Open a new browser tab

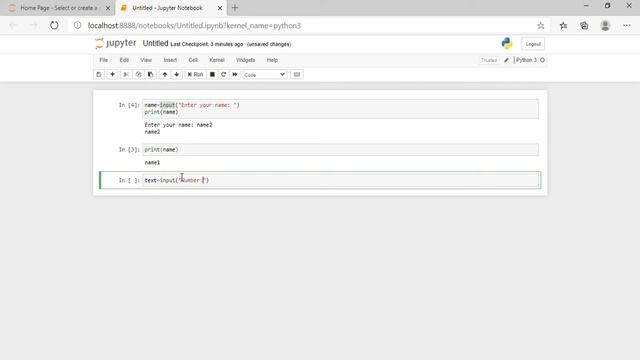235,8
